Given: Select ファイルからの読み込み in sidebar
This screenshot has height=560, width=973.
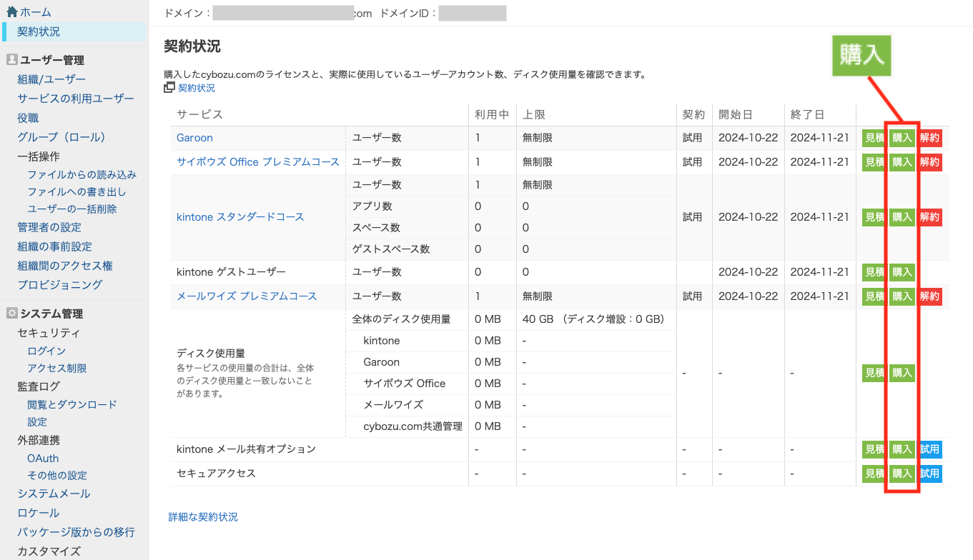Looking at the screenshot, I should click(82, 174).
